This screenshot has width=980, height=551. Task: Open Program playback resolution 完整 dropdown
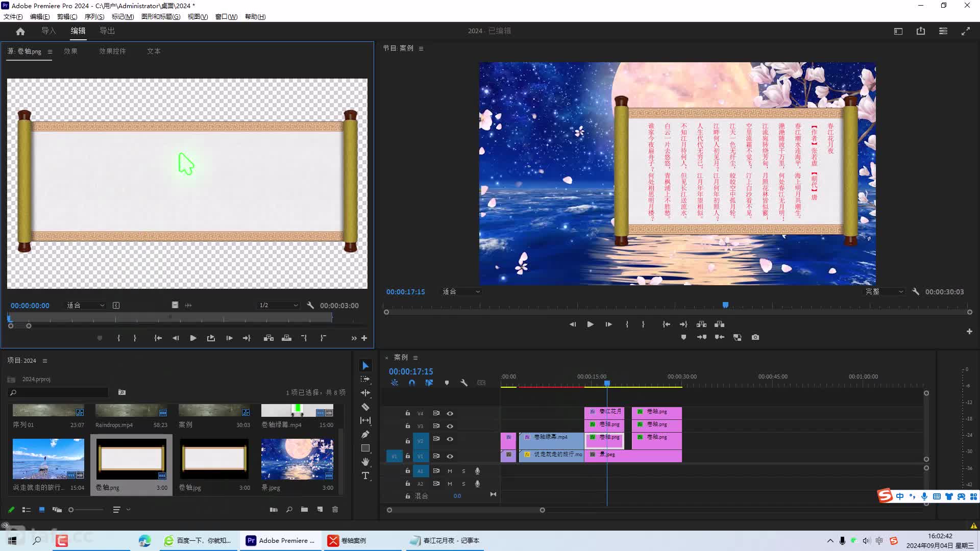point(884,292)
